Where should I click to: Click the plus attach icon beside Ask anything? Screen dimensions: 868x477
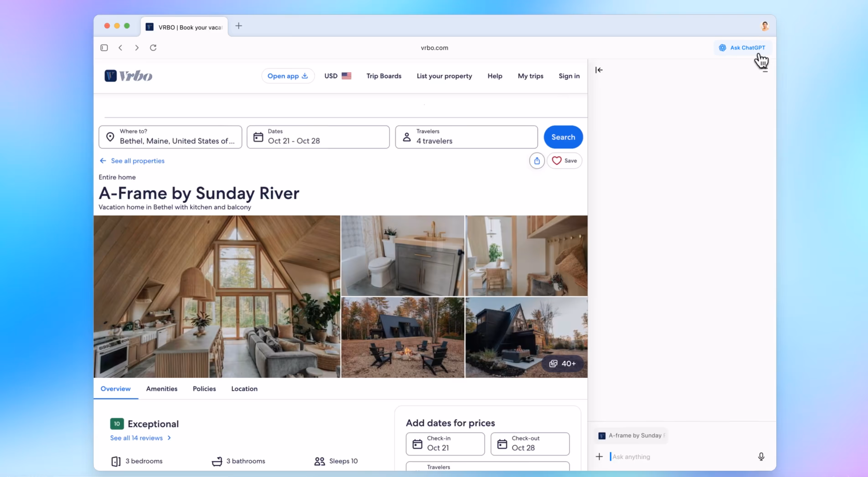pos(599,456)
